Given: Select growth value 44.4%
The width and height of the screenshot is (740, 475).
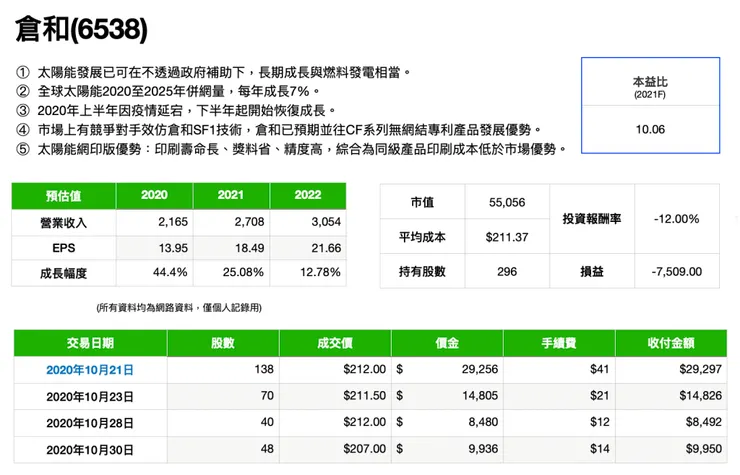Looking at the screenshot, I should 170,272.
